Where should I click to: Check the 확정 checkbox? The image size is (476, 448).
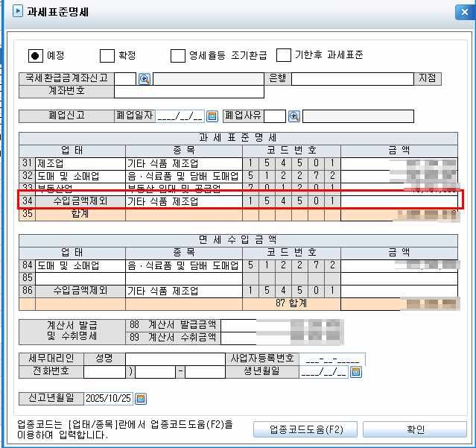[107, 55]
